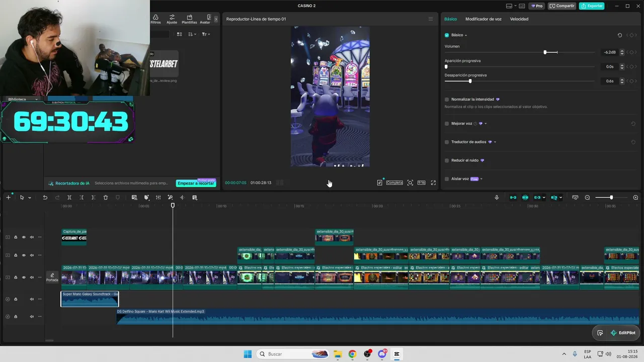Click the player snapshot focus icon
Viewport: 644px width, 362px height.
[x=410, y=183]
